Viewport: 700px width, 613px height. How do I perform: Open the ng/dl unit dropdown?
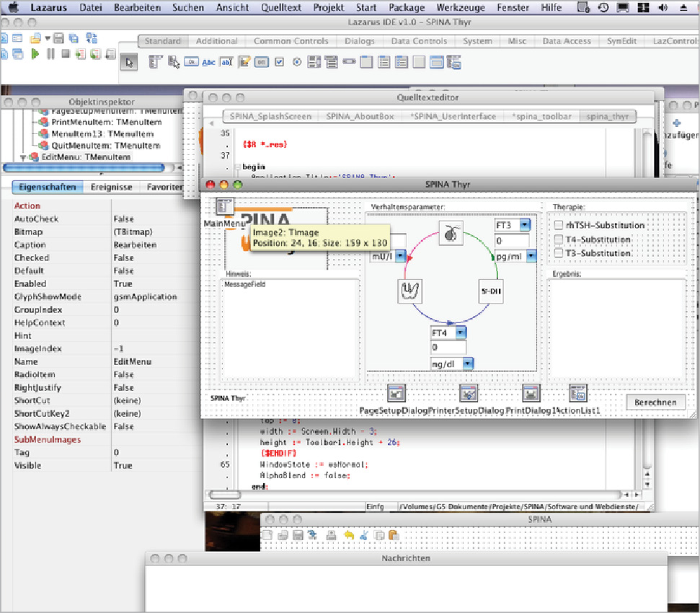point(468,363)
